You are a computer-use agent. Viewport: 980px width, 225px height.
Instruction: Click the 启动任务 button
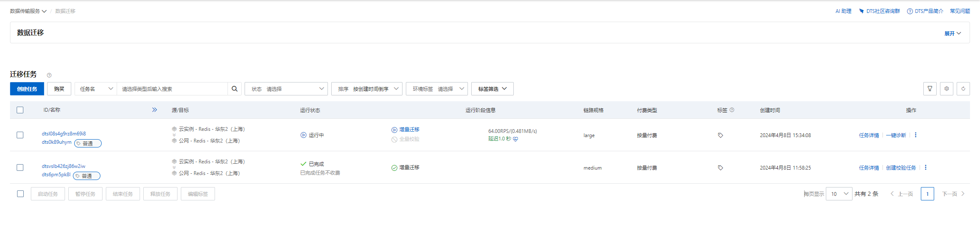pos(48,194)
